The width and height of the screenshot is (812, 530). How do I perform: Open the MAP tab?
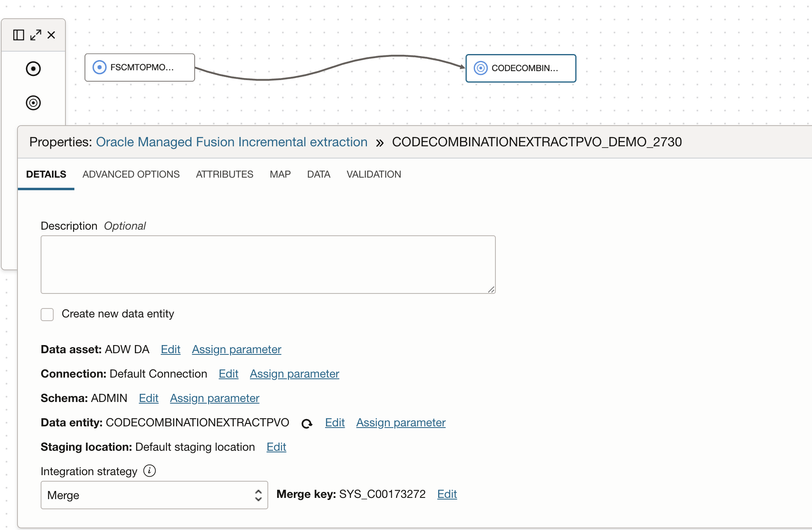coord(280,174)
